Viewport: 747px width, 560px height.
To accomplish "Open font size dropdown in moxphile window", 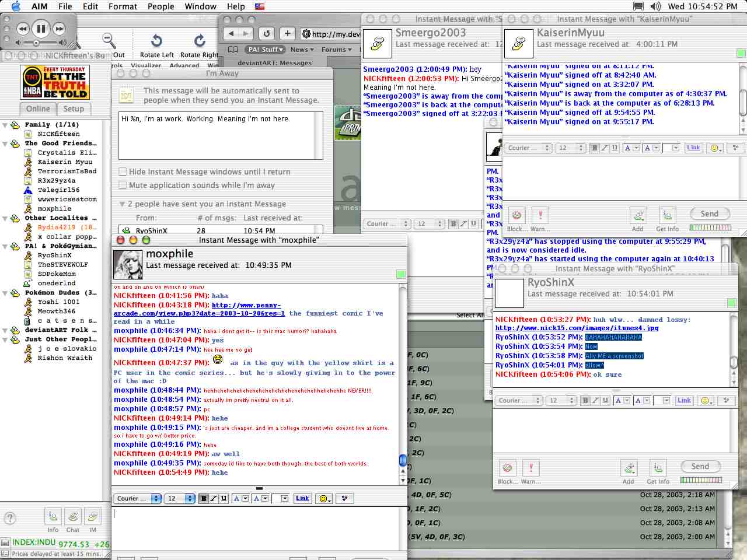I will (180, 499).
